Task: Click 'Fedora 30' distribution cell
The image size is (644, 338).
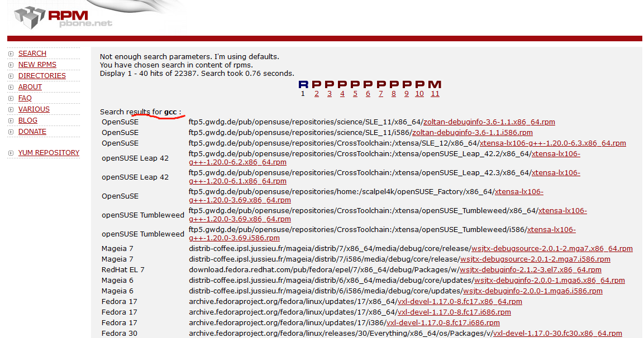Action: coord(119,334)
